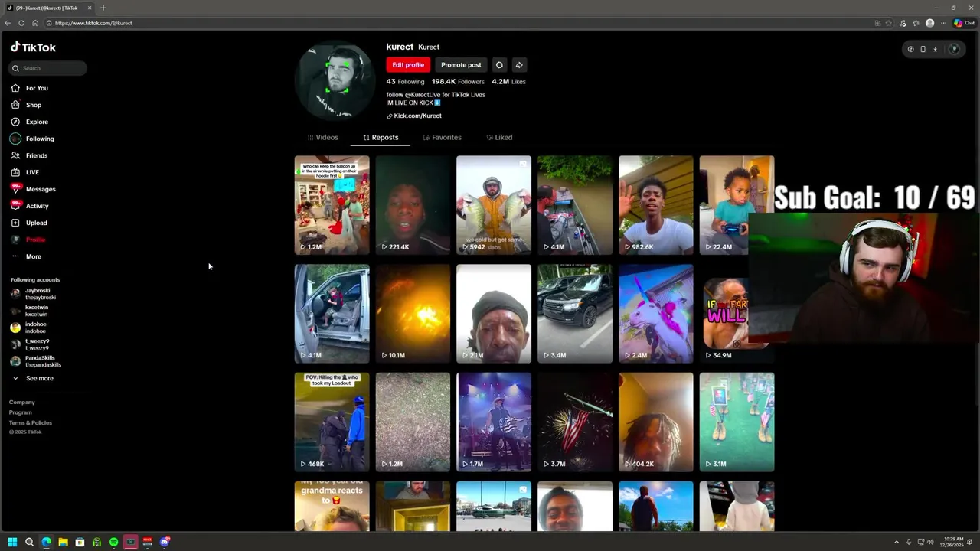Image resolution: width=980 pixels, height=551 pixels.
Task: Open the For You feed
Action: coord(30,88)
